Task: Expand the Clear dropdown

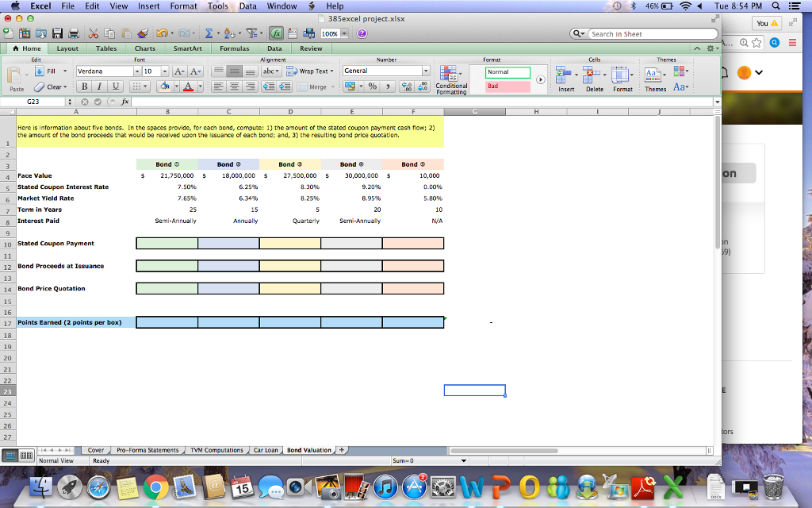Action: [x=65, y=87]
